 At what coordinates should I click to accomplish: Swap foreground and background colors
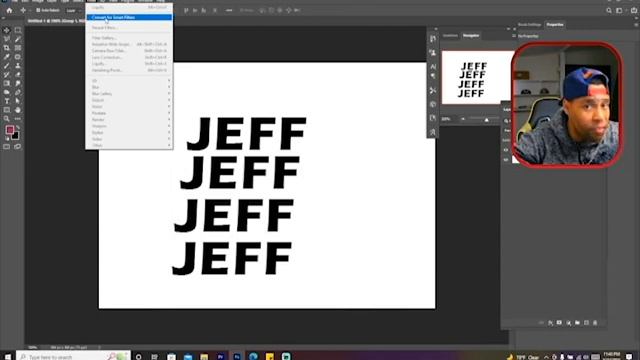[x=18, y=128]
